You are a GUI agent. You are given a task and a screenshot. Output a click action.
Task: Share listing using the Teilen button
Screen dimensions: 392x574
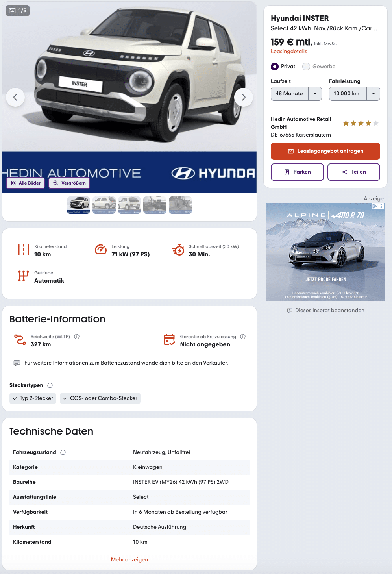tap(354, 172)
